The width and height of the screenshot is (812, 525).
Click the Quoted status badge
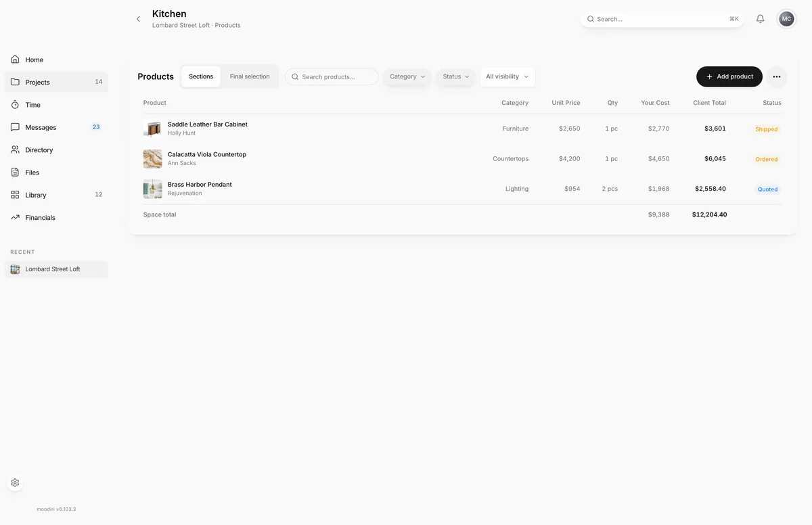point(767,189)
